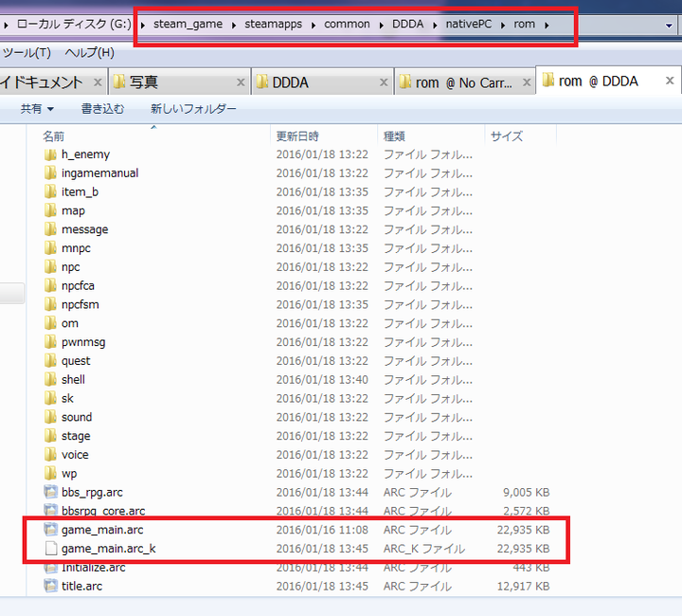Switch to the 写真 tab
Screen dimensions: 682x616
[179, 82]
